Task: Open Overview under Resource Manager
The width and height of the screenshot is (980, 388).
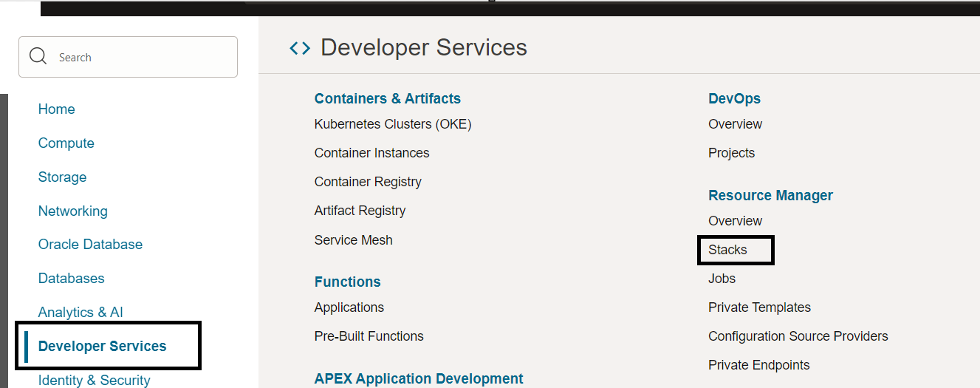Action: coord(736,221)
